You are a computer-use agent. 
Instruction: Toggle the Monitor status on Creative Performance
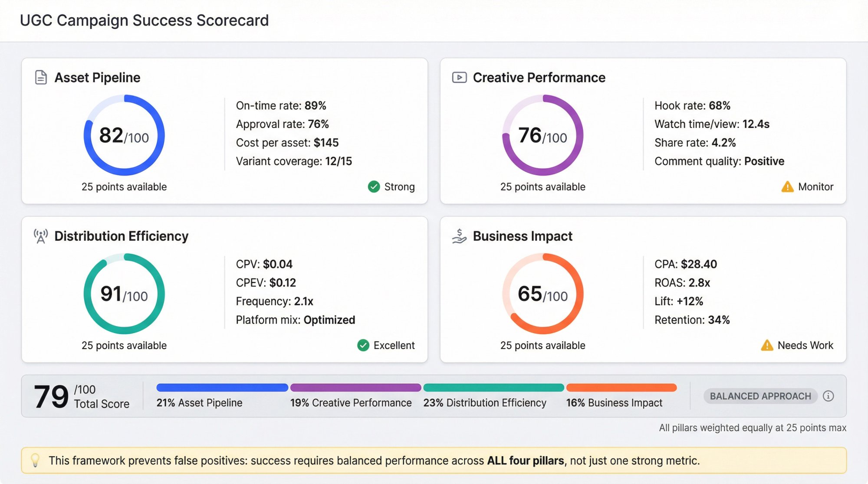click(x=808, y=186)
